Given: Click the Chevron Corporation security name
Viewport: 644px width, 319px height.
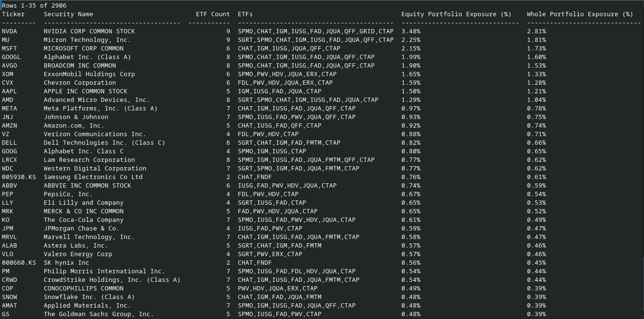Looking at the screenshot, I should (x=80, y=83).
